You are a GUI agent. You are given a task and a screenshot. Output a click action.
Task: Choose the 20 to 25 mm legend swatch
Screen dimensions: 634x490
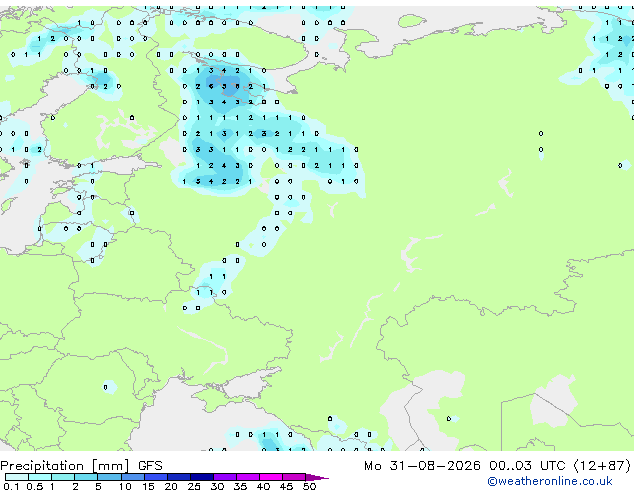[179, 477]
